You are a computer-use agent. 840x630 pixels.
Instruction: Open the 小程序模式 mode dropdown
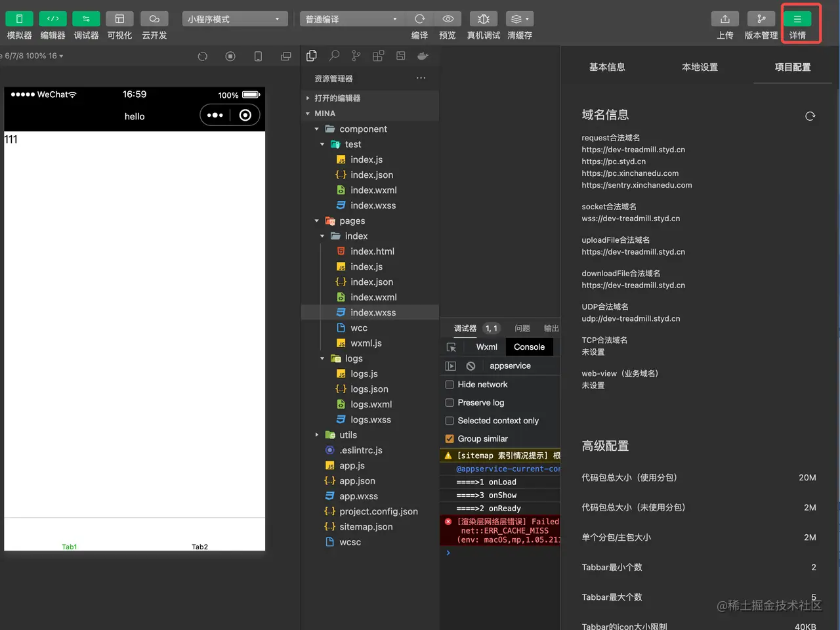[x=235, y=19]
